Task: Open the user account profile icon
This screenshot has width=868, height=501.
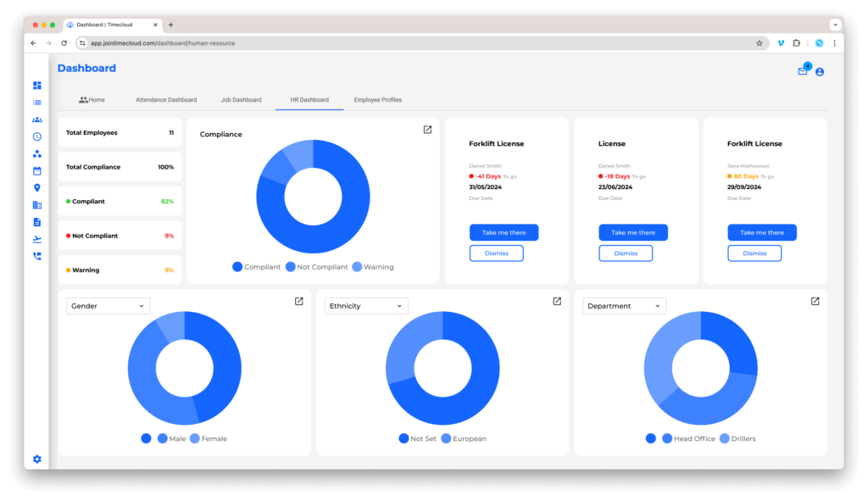Action: click(820, 72)
